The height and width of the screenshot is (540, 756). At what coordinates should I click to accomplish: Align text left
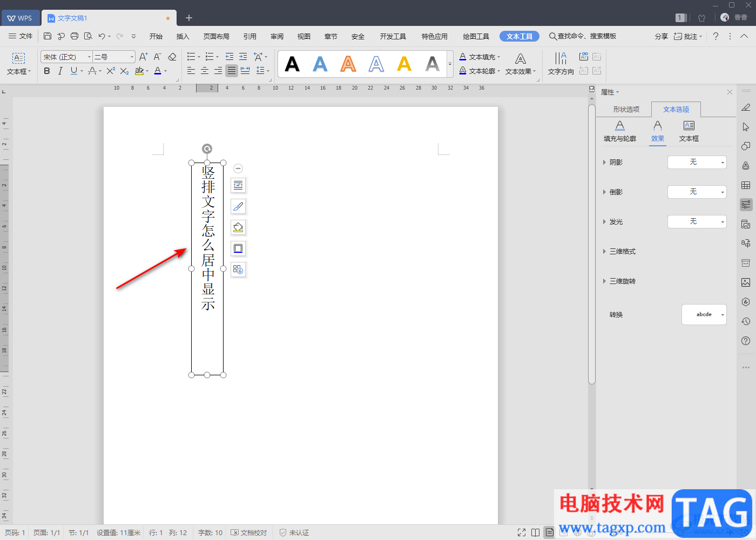tap(191, 71)
